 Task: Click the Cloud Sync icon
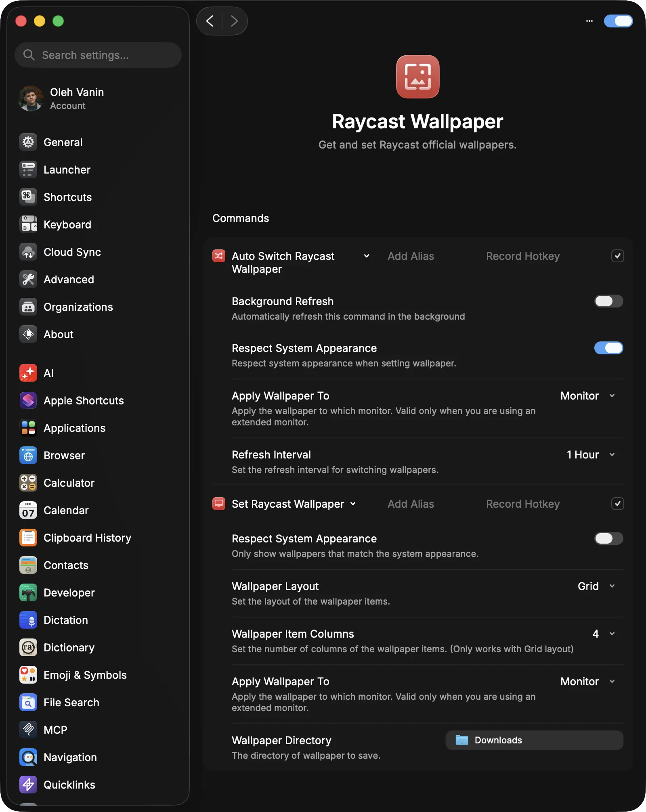[x=28, y=252]
